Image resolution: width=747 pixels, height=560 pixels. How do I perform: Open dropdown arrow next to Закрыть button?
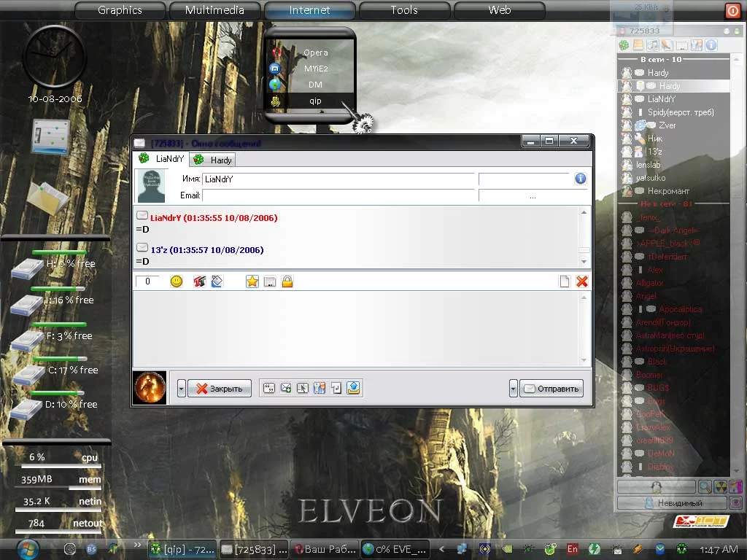coord(181,389)
